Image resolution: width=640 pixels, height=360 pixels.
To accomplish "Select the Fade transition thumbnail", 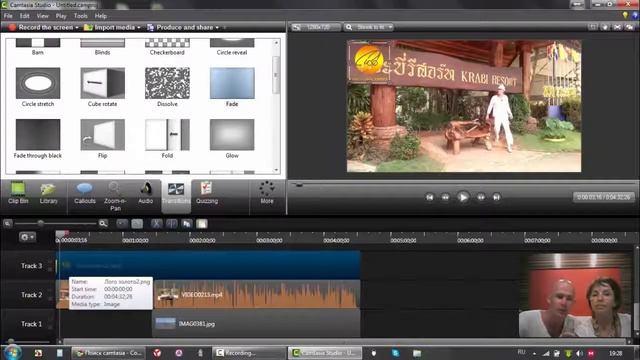I will pyautogui.click(x=232, y=83).
